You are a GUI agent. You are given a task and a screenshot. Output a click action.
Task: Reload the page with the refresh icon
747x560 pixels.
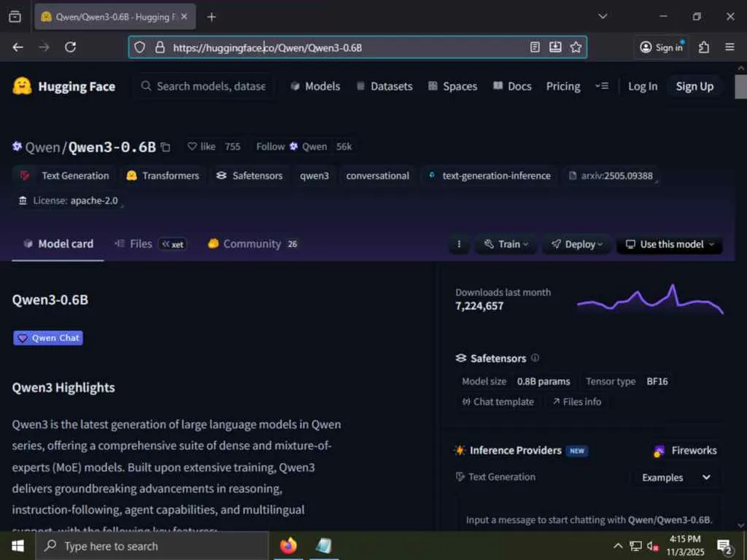pyautogui.click(x=71, y=47)
